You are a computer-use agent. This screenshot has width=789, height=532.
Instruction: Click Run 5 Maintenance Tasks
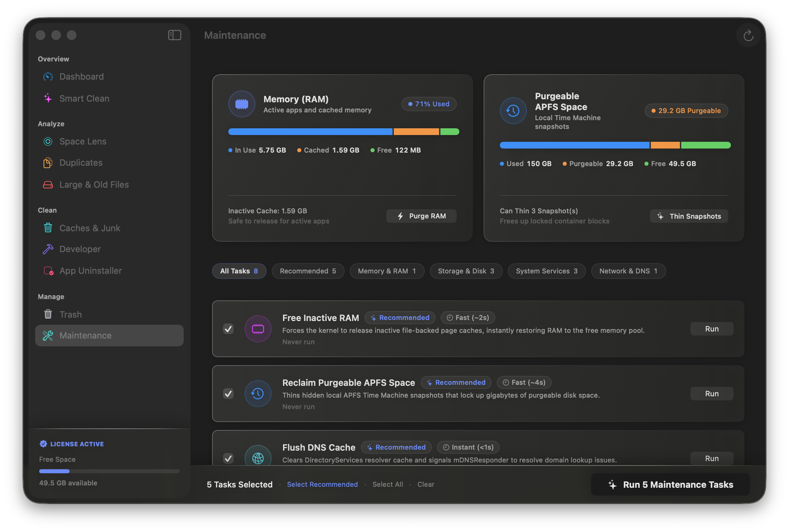pos(670,484)
